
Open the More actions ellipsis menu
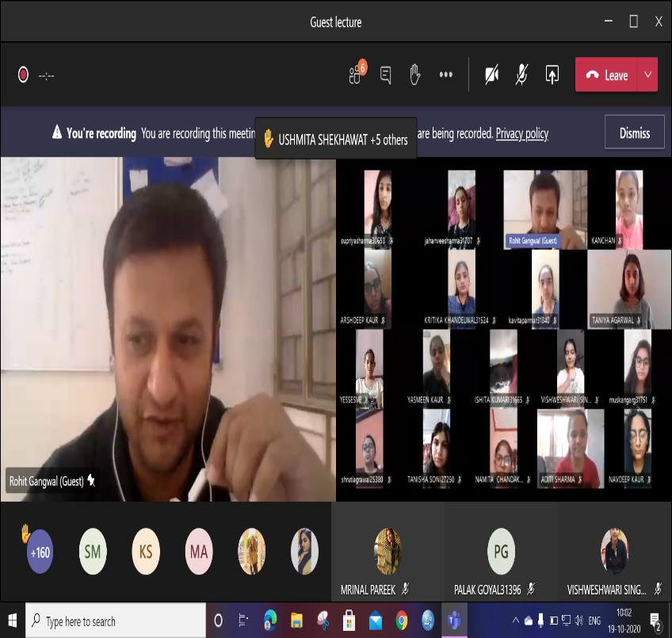tap(445, 75)
